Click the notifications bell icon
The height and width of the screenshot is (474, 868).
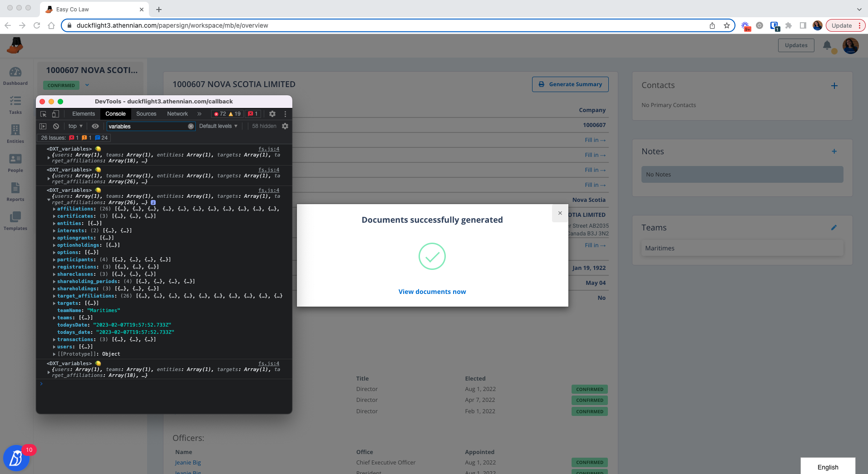coord(827,45)
